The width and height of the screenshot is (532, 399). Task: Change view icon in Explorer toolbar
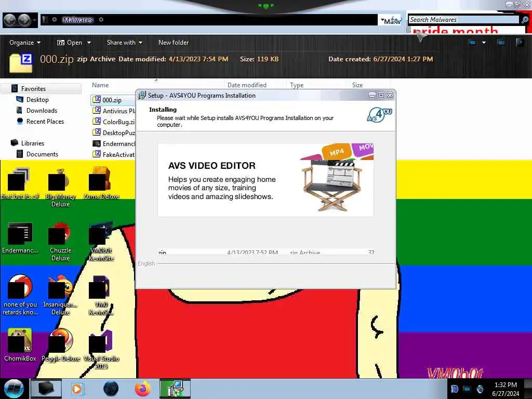(472, 43)
